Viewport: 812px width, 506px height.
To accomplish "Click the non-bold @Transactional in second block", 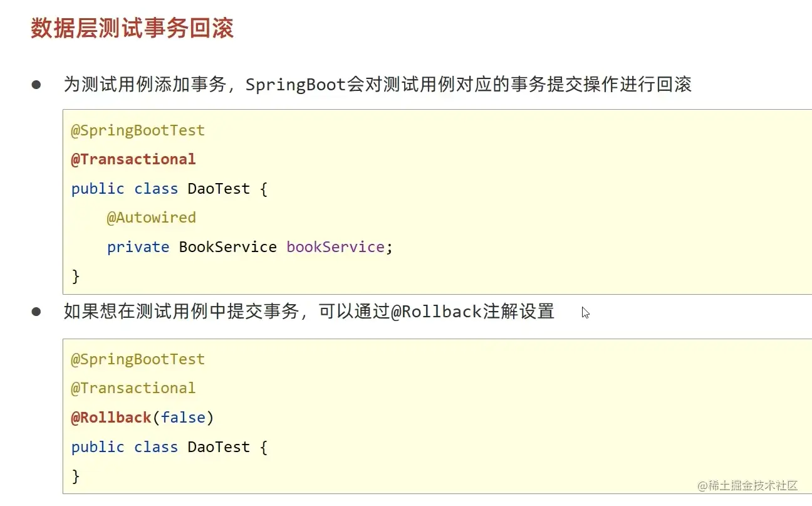I will point(133,388).
